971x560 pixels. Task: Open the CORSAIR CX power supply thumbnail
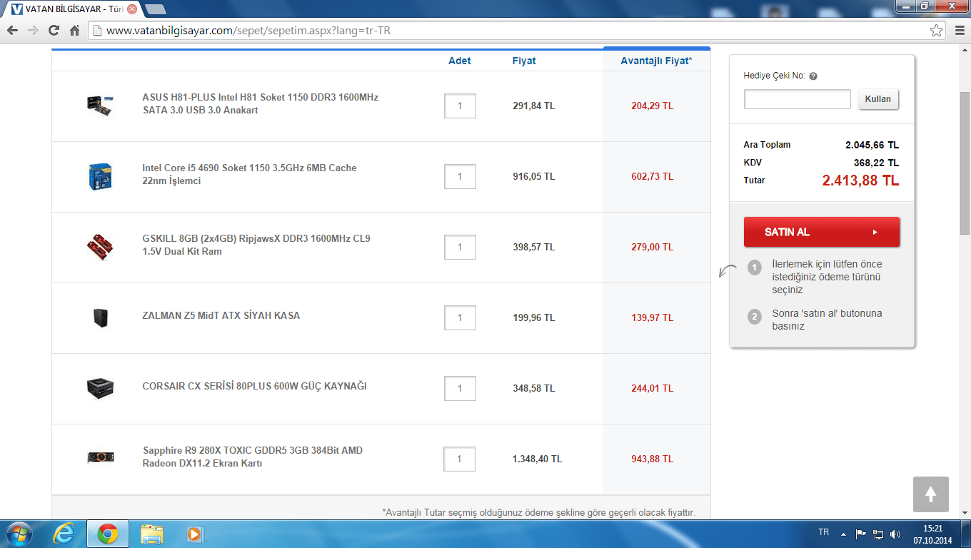(x=100, y=388)
